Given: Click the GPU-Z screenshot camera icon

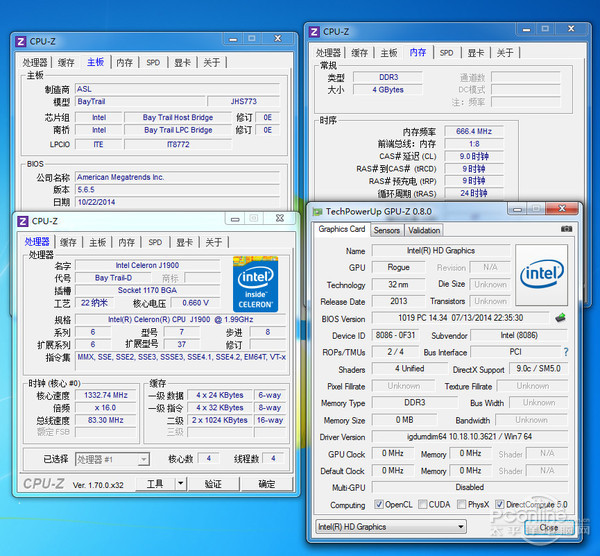Looking at the screenshot, I should (x=567, y=230).
